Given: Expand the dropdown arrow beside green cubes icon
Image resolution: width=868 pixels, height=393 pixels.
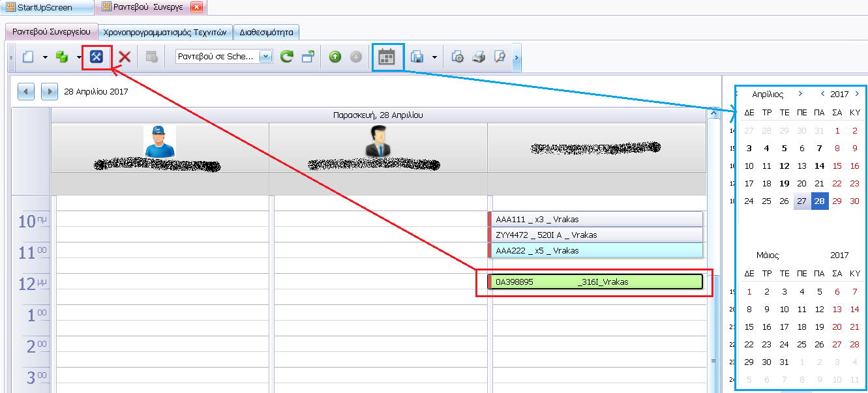Looking at the screenshot, I should click(80, 57).
